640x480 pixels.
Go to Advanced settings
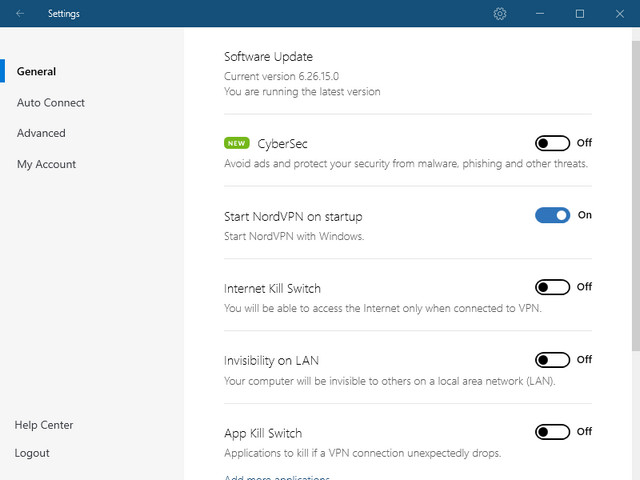[x=41, y=133]
